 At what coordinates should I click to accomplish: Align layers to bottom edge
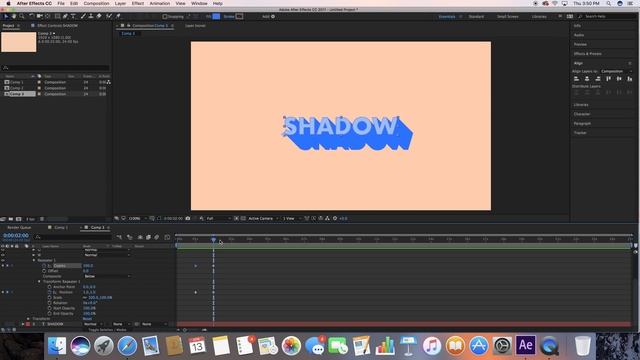(x=630, y=79)
